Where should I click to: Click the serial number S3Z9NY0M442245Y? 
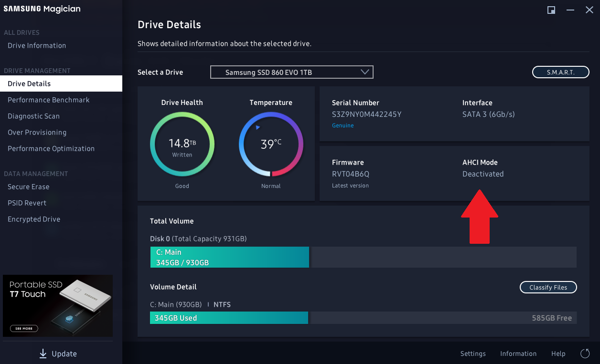pyautogui.click(x=366, y=114)
